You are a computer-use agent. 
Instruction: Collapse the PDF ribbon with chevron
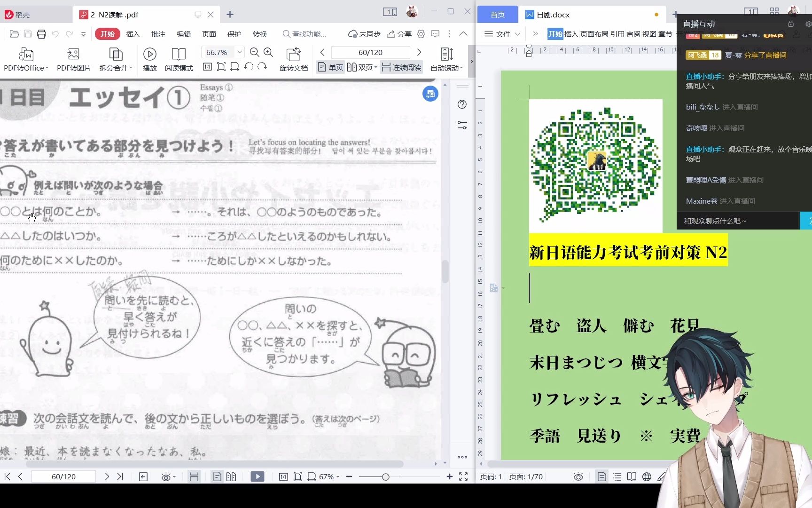[x=463, y=34]
